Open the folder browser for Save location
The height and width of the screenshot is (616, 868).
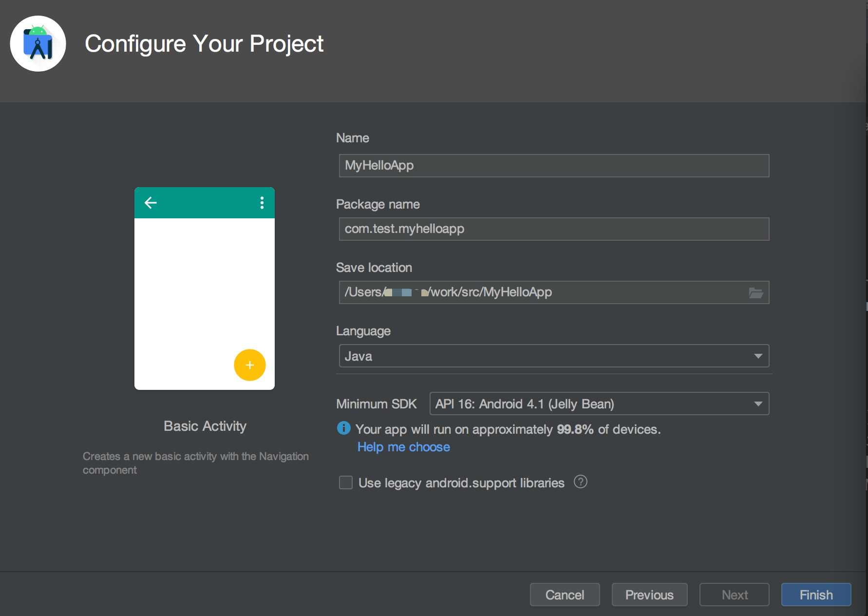pos(755,292)
